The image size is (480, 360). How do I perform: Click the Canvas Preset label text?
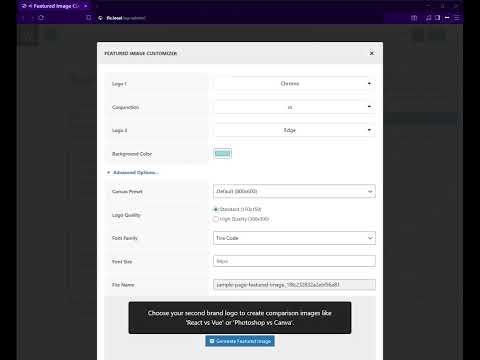[127, 191]
